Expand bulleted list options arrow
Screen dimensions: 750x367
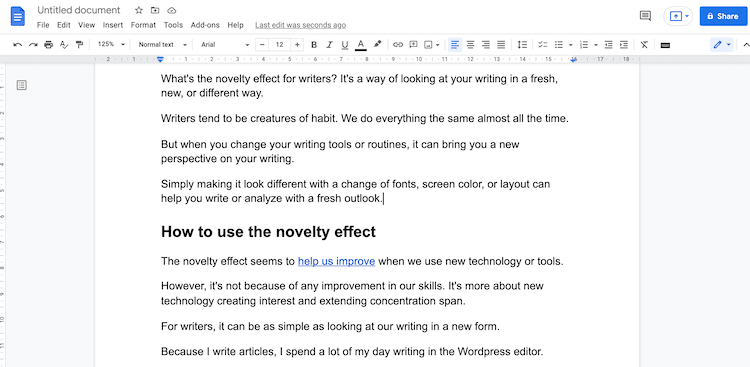(x=571, y=45)
